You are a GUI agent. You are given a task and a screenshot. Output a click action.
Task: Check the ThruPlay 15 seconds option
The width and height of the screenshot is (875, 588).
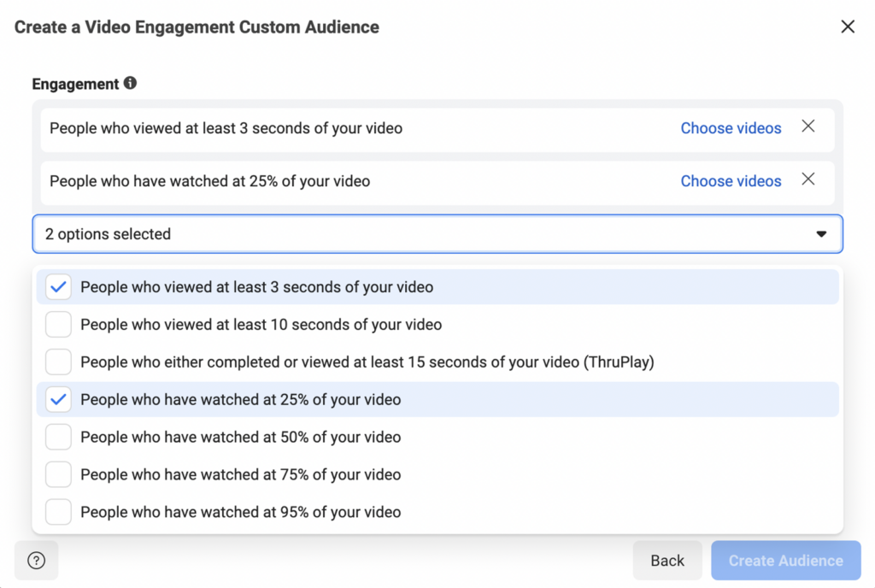pos(58,362)
